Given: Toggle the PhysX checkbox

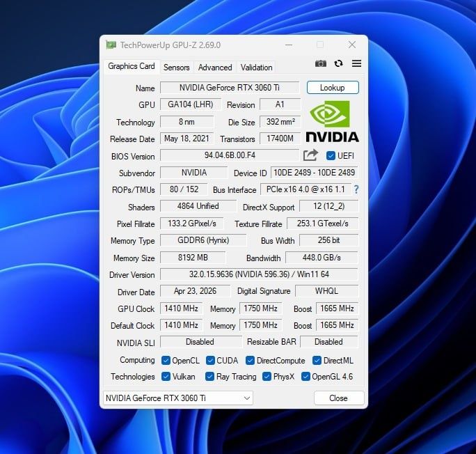Looking at the screenshot, I should click(x=267, y=377).
